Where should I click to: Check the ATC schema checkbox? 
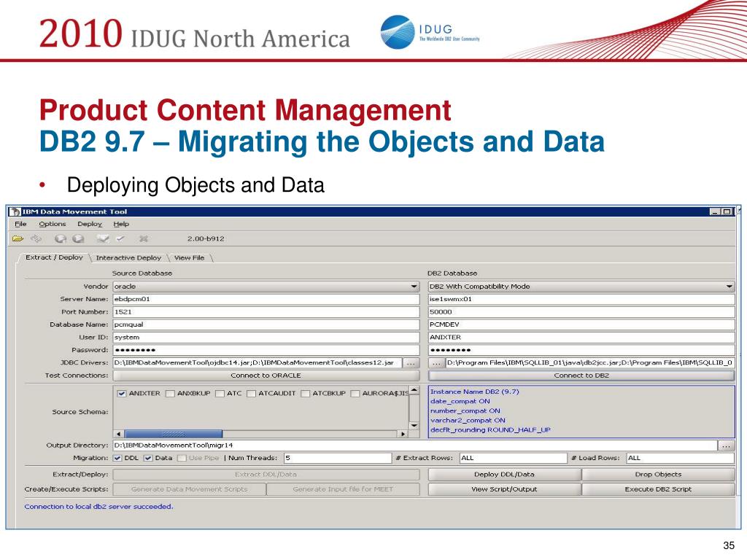[220, 393]
